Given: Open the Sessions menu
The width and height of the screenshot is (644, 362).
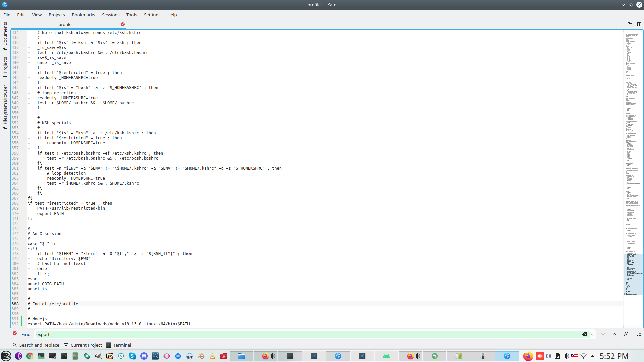Looking at the screenshot, I should 110,15.
